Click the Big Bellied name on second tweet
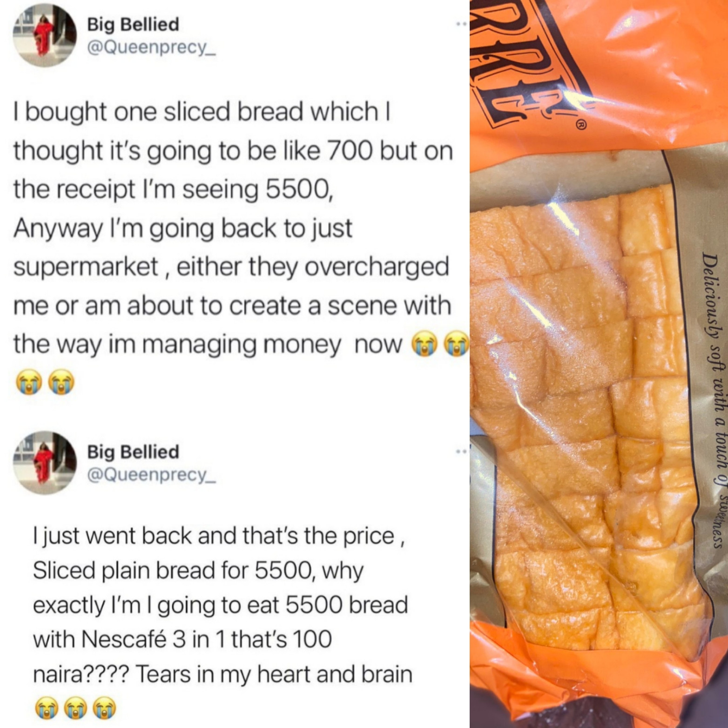The image size is (728, 728). [x=133, y=452]
